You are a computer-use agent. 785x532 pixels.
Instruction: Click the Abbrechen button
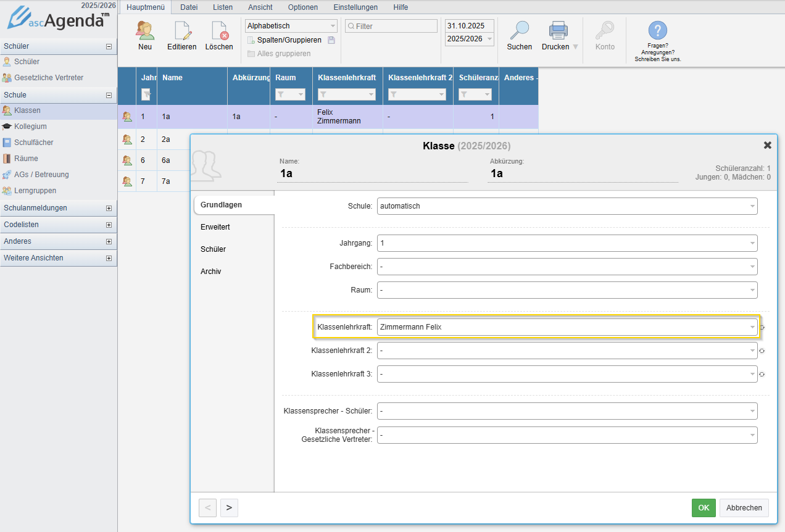coord(744,508)
